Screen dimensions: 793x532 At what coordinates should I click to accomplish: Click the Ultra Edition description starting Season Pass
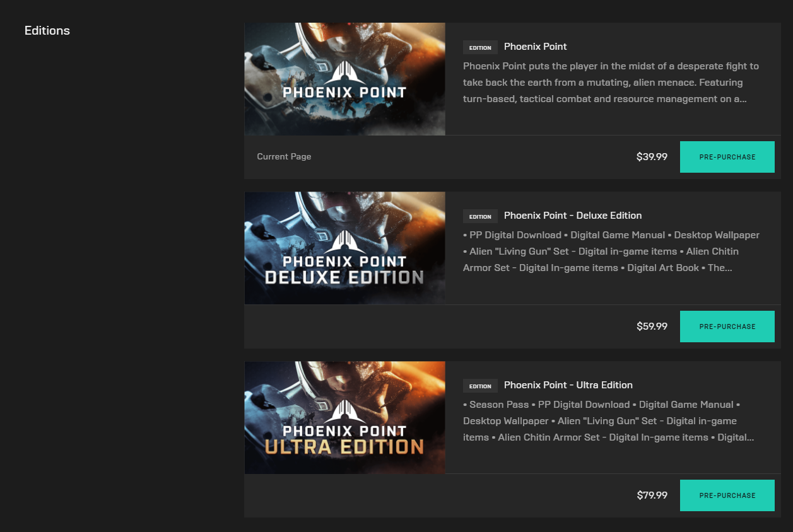pos(608,421)
